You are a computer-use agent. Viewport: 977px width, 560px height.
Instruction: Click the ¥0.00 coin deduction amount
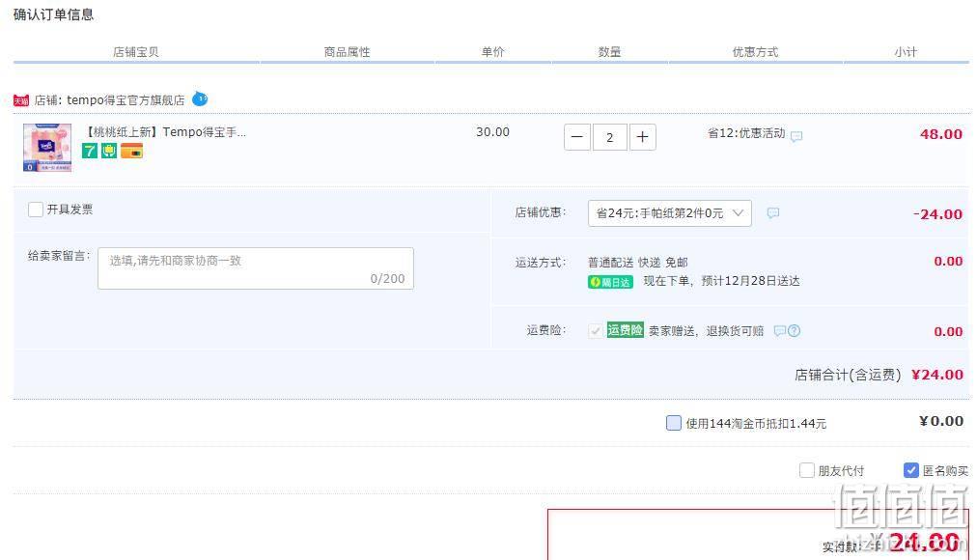(x=941, y=421)
